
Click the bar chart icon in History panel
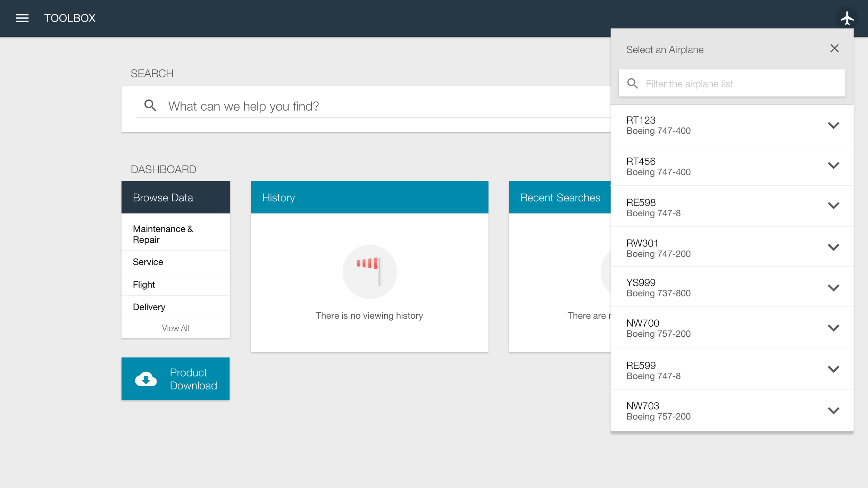tap(370, 271)
